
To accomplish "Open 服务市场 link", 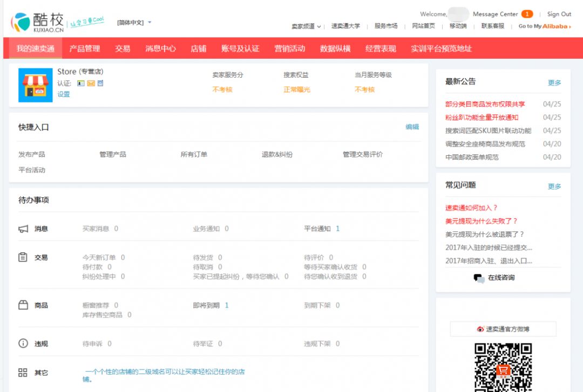I will click(x=386, y=26).
